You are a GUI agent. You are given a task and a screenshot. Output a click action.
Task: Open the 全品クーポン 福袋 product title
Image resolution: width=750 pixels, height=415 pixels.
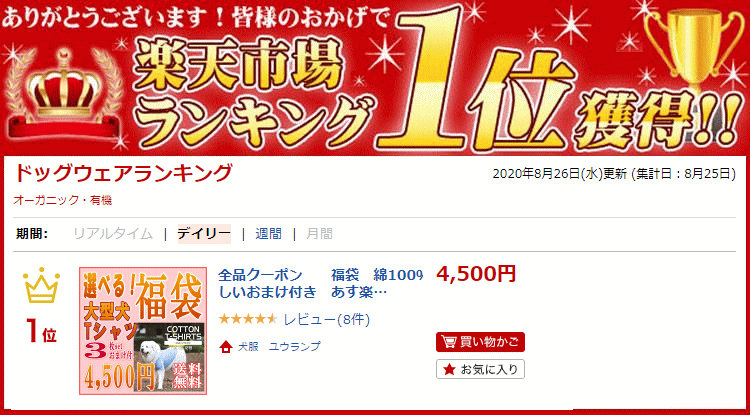(x=321, y=283)
